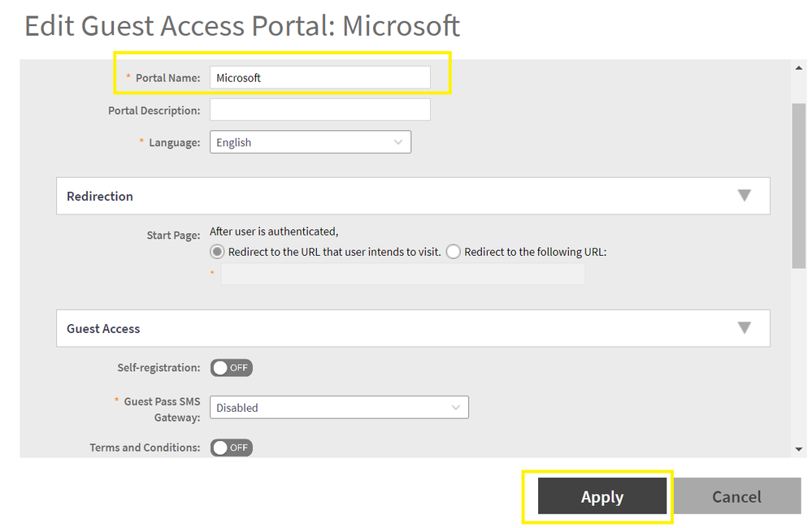The image size is (812, 528).
Task: Turn on the Terms and Conditions switch
Action: pyautogui.click(x=232, y=448)
